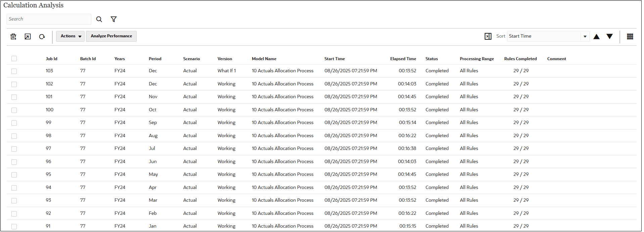Click the Jan period cell
644x232 pixels.
152,226
